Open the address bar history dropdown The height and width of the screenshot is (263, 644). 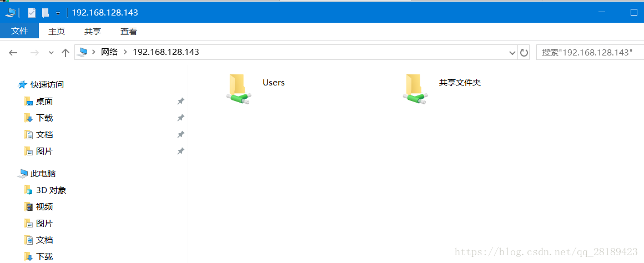(512, 53)
